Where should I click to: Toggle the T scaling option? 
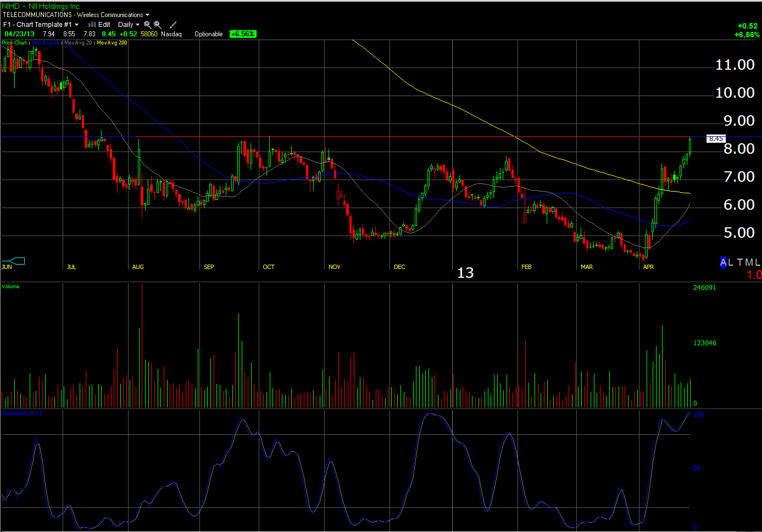[740, 262]
